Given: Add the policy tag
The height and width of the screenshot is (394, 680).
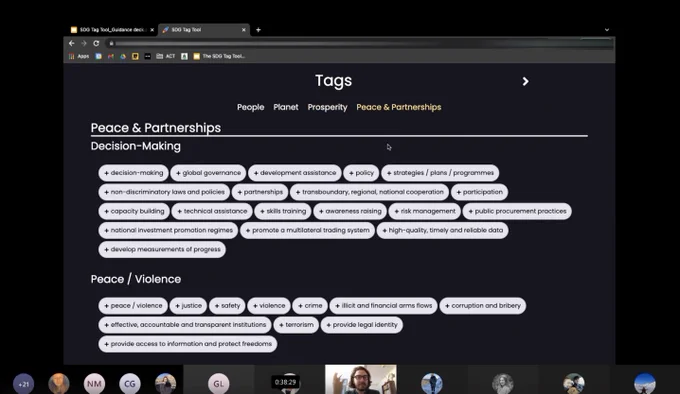Looking at the screenshot, I should tap(361, 173).
